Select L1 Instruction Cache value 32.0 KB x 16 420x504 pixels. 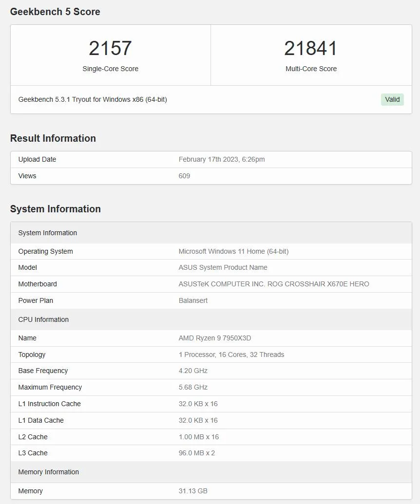pyautogui.click(x=198, y=404)
